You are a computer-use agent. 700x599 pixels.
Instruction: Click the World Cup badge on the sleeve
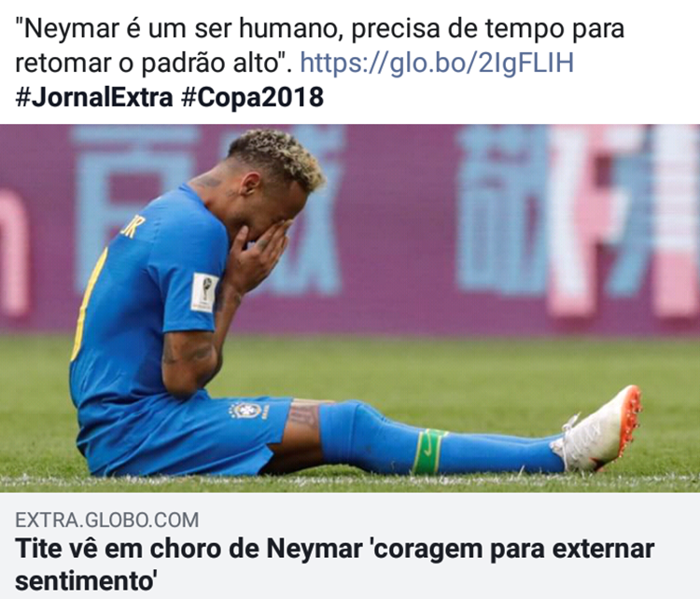[x=205, y=292]
